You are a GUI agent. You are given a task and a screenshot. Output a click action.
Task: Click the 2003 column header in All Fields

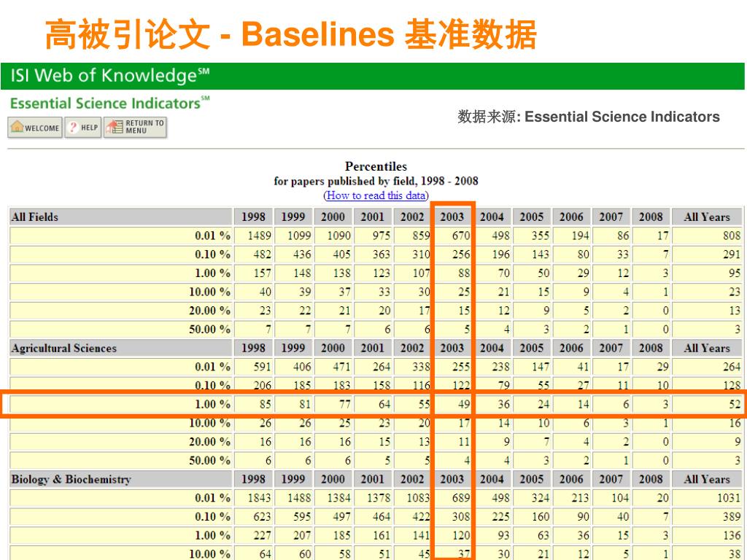[x=452, y=217]
